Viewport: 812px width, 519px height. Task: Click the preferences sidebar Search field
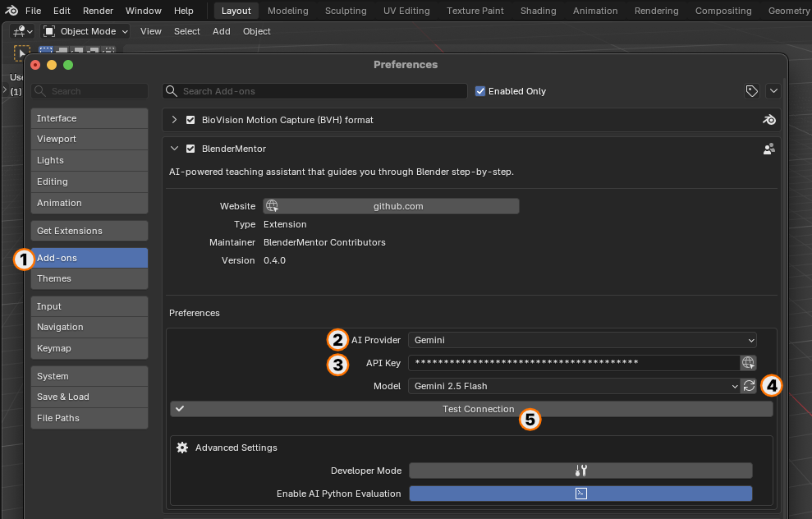pos(89,91)
